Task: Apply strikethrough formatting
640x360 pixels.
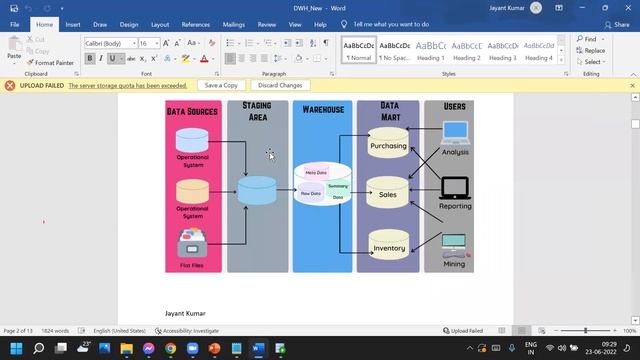Action: point(131,59)
